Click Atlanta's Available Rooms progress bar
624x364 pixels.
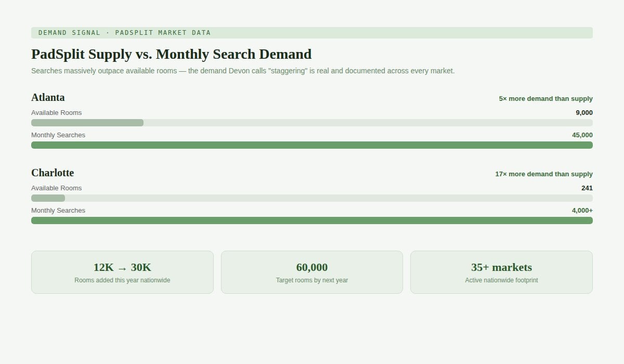pos(312,123)
